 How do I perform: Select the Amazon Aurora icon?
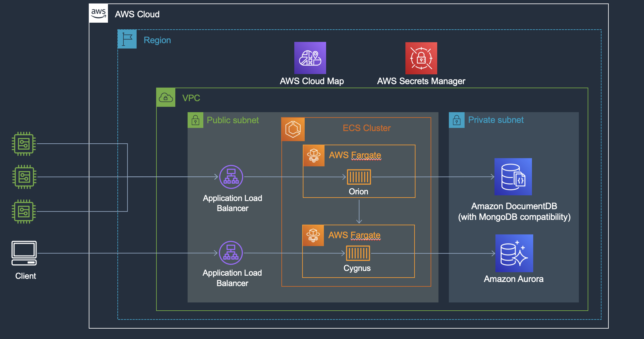[x=514, y=253]
